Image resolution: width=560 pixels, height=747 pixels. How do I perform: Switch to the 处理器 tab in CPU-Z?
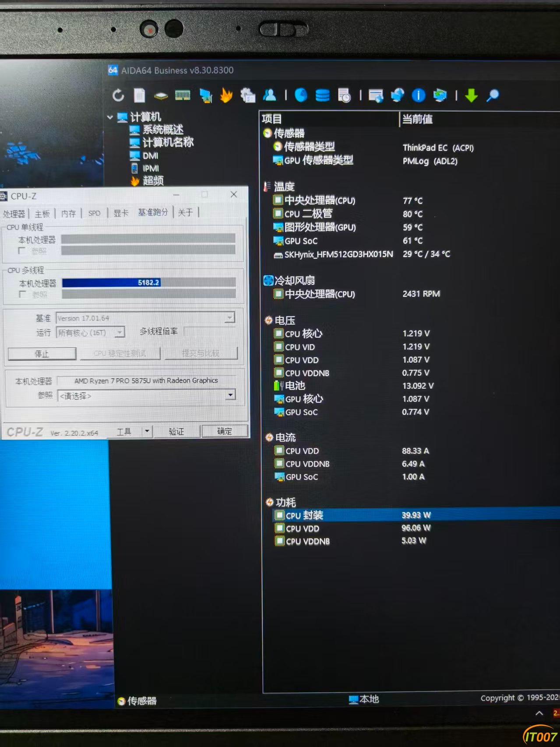(14, 214)
